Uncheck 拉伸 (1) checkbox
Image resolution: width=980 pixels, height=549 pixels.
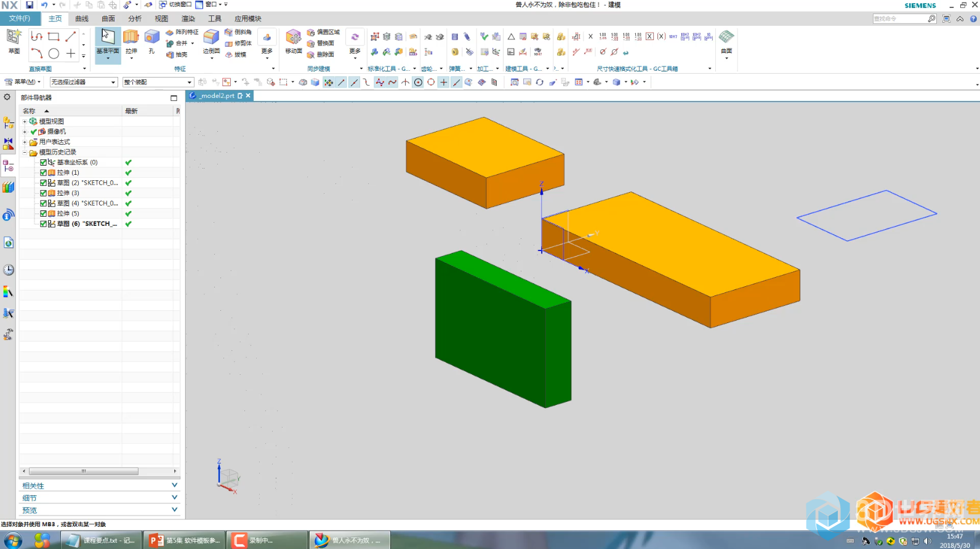[43, 173]
